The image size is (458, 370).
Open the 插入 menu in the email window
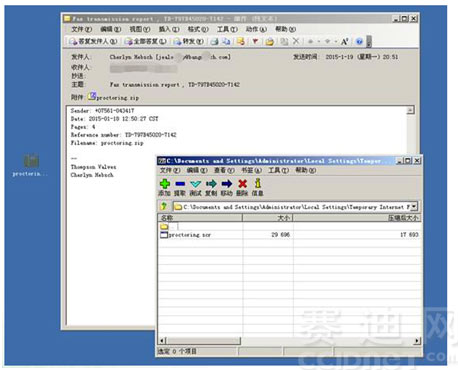169,29
